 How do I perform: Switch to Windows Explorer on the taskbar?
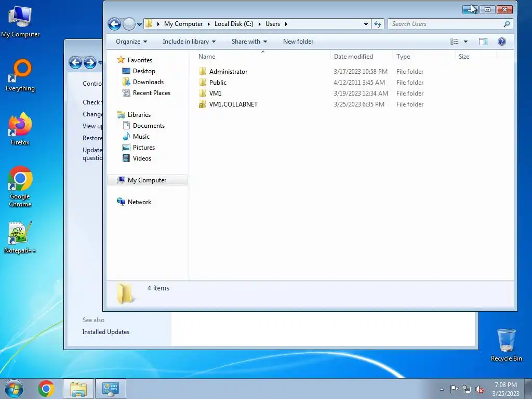click(78, 389)
